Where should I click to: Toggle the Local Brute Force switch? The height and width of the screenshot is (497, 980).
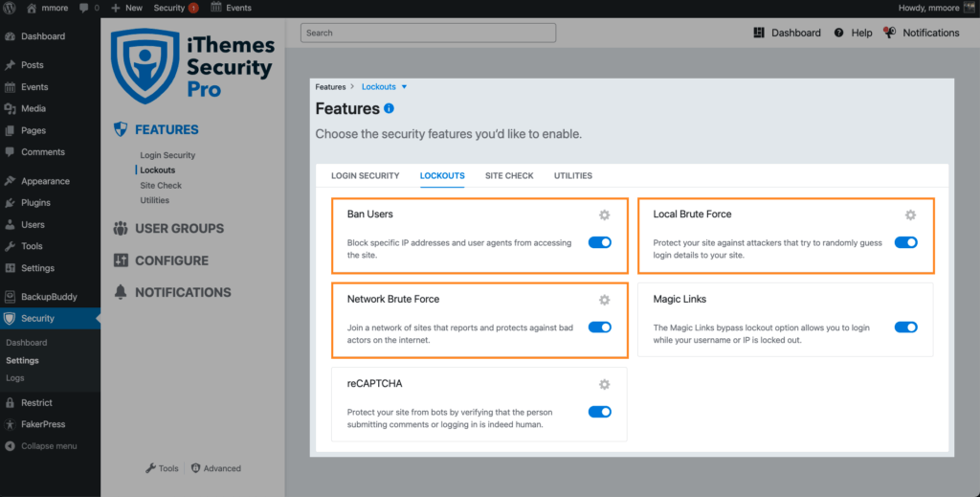[905, 242]
